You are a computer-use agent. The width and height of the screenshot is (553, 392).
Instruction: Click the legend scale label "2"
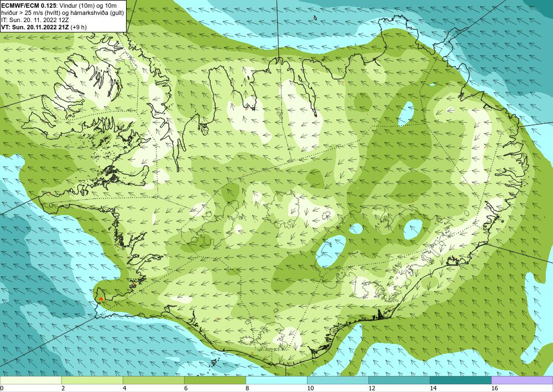click(63, 389)
